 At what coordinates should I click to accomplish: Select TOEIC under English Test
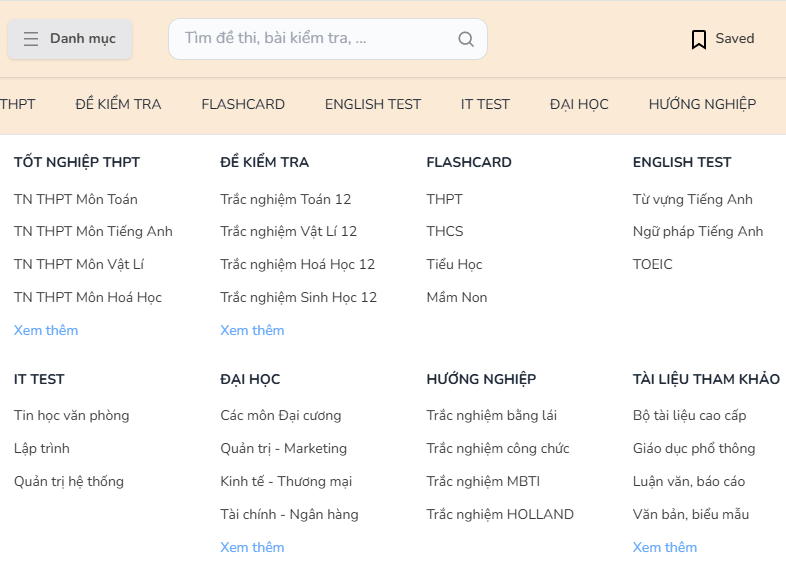pyautogui.click(x=653, y=264)
